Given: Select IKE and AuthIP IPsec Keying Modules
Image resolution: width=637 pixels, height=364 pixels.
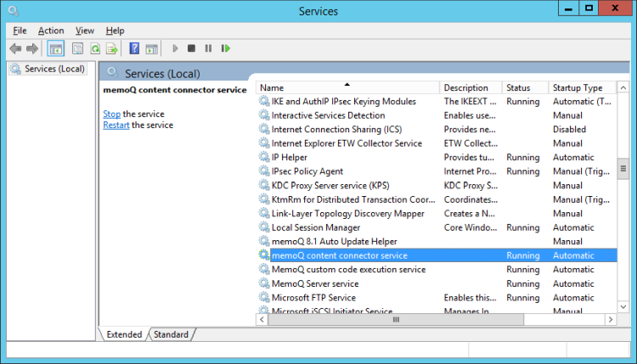Looking at the screenshot, I should [x=437, y=102].
